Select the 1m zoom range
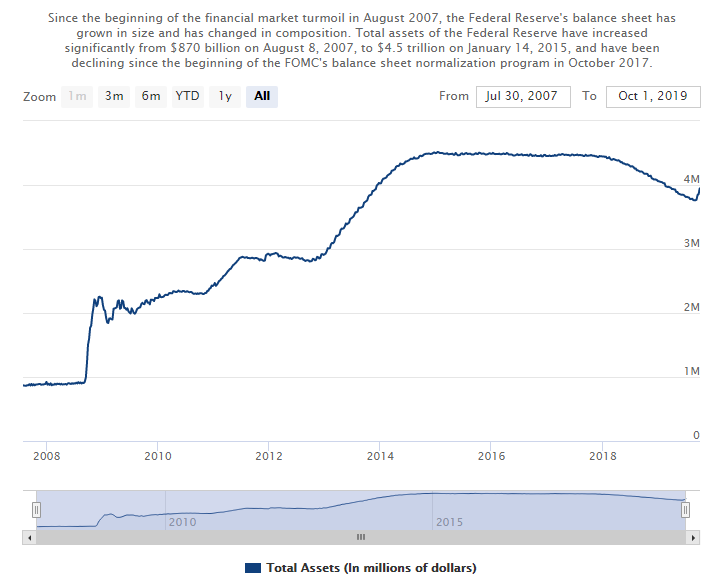726x577 pixels. pyautogui.click(x=77, y=96)
